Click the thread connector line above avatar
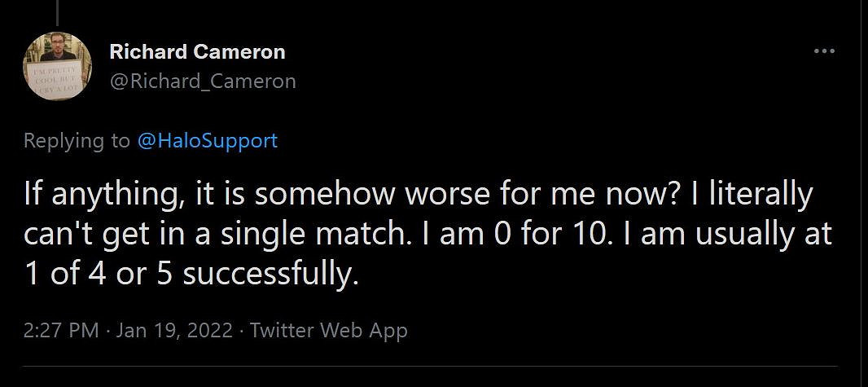 [x=57, y=11]
